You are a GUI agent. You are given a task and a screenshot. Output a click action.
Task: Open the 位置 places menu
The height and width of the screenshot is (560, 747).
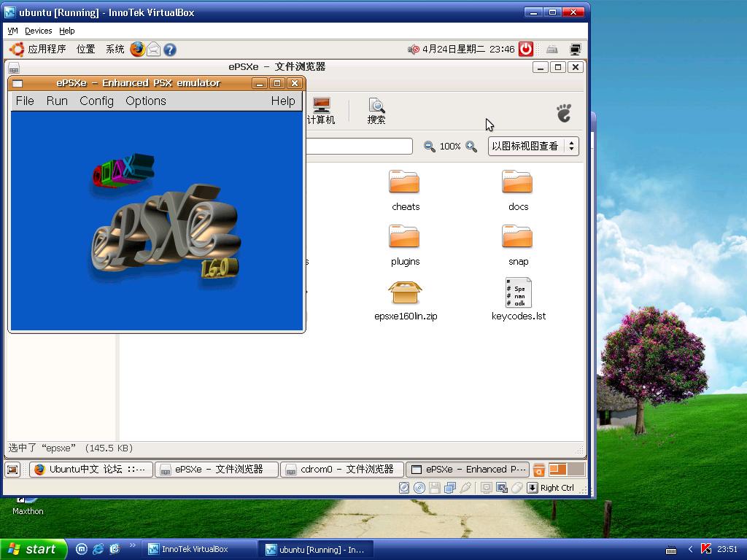click(x=86, y=49)
